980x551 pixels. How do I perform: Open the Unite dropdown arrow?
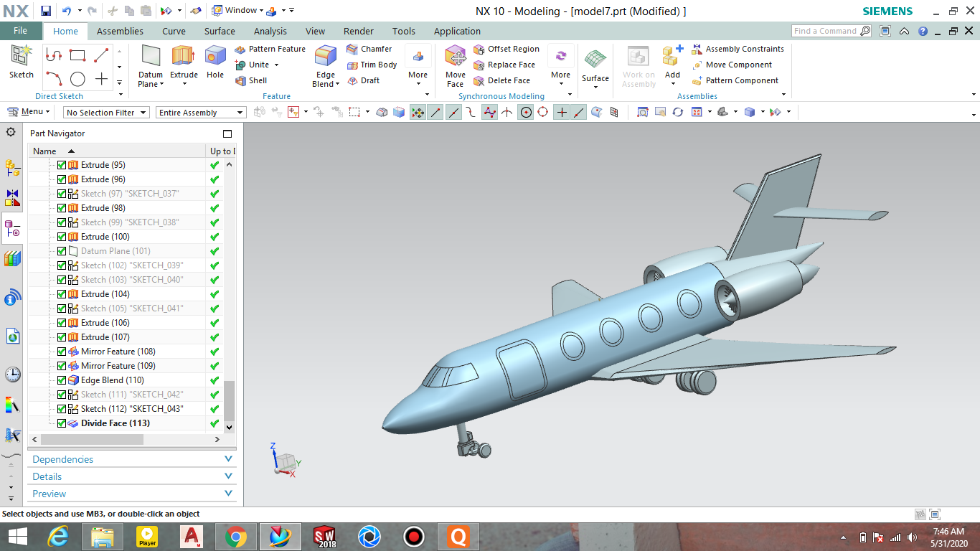(277, 65)
